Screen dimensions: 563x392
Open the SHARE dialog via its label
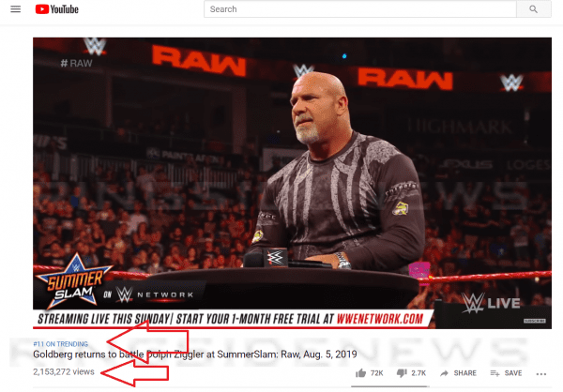click(x=465, y=373)
